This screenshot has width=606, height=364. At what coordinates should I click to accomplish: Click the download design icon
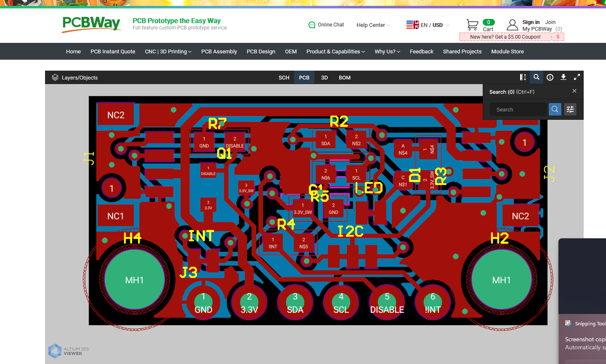pos(563,77)
